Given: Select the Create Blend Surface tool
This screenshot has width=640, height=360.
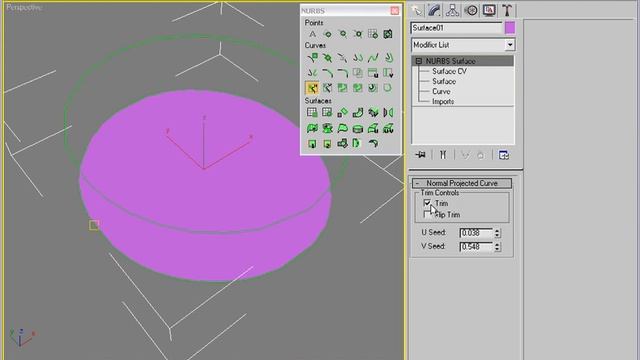Looking at the screenshot, I should pyautogui.click(x=358, y=112).
